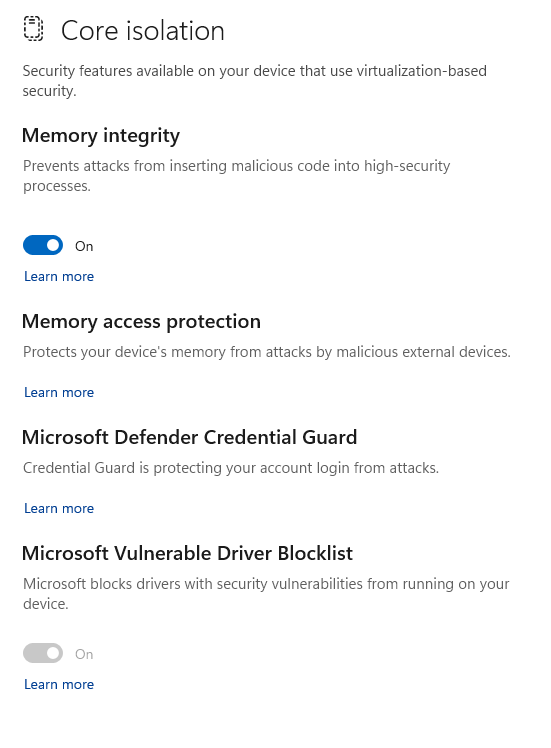Click the 'Prevents attacks from inserting malicious code' text
551x748 pixels.
tap(237, 176)
